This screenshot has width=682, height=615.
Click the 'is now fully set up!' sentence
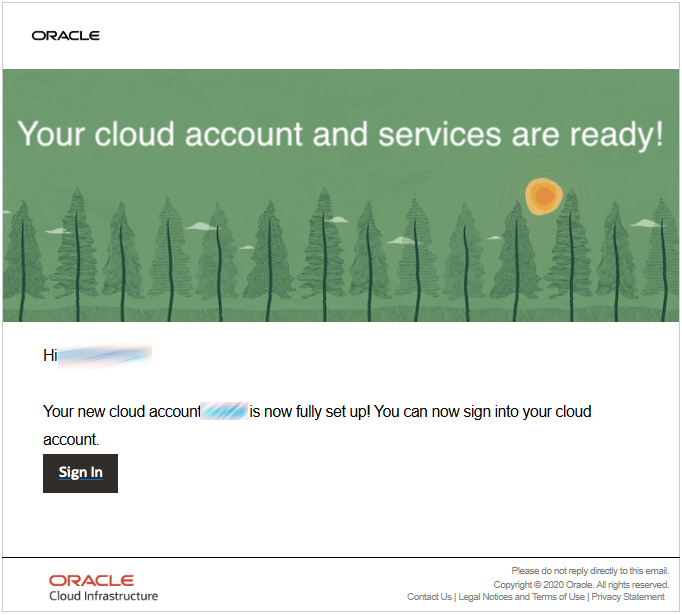[x=310, y=411]
